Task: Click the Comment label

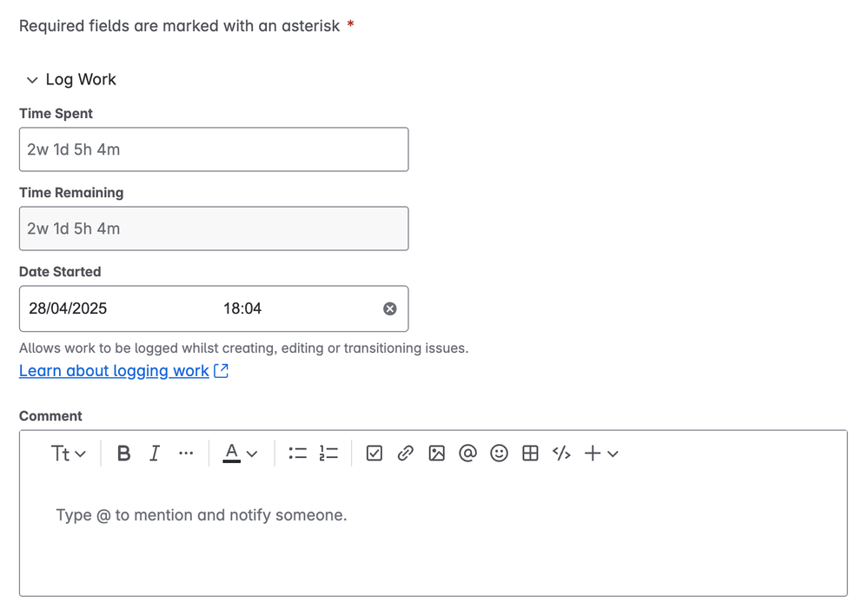Action: (50, 416)
